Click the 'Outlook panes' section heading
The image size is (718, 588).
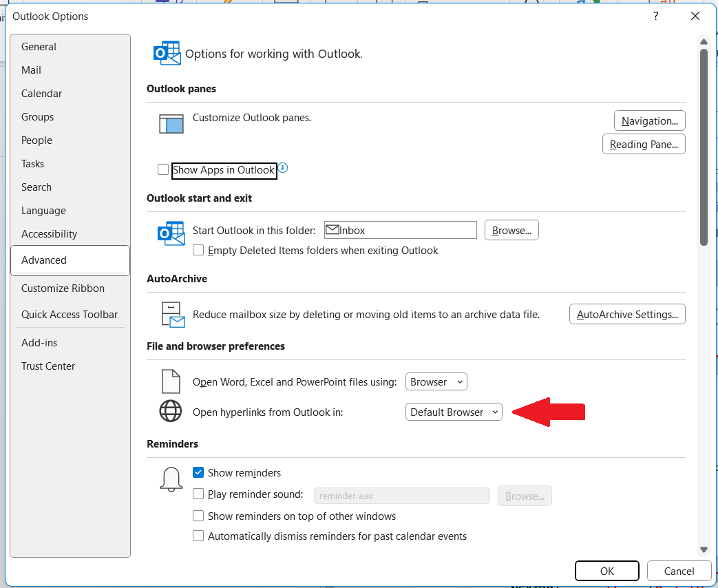[181, 89]
